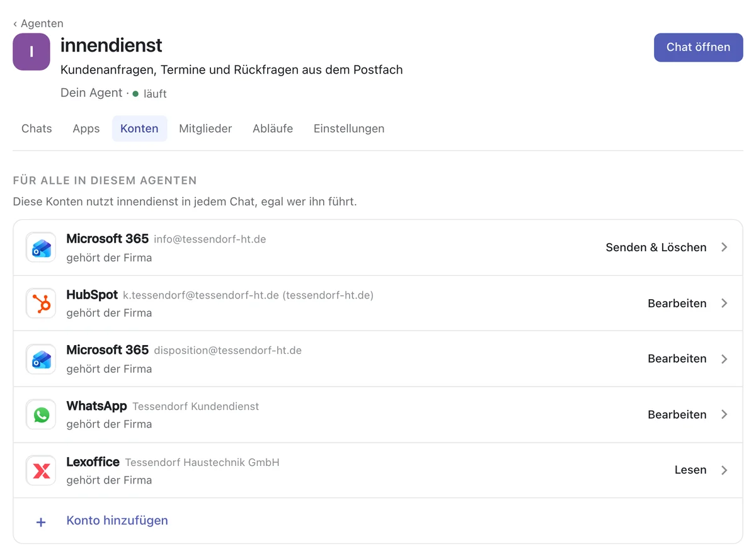Open the Mitglieder tab
Viewport: 756px width, 556px height.
click(x=205, y=128)
